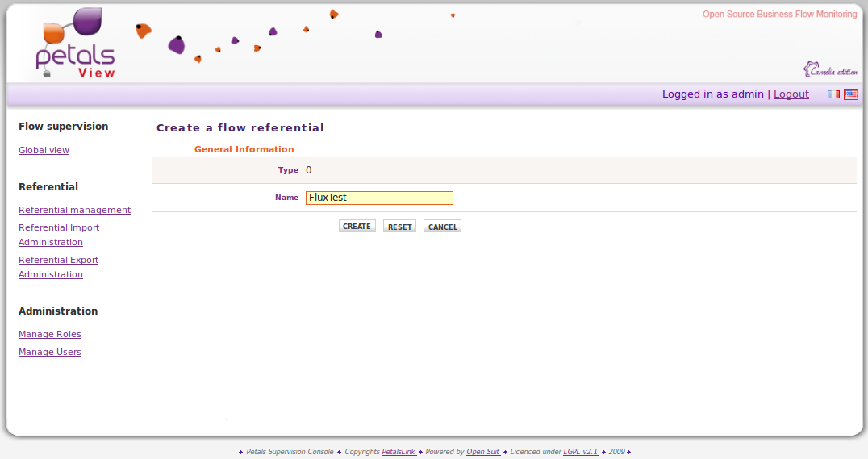868x459 pixels.
Task: Switch language with the French flag
Action: pyautogui.click(x=833, y=94)
